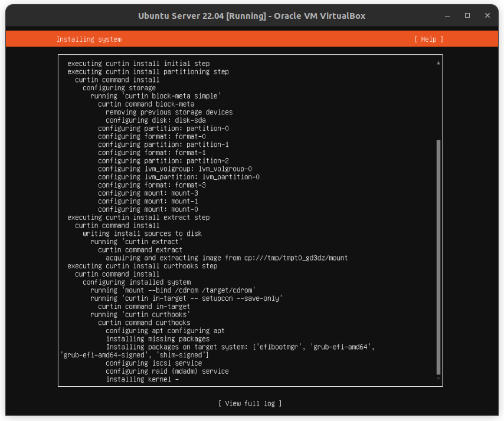Click 'writing install sources to disk' line
The image size is (504, 421).
142,233
